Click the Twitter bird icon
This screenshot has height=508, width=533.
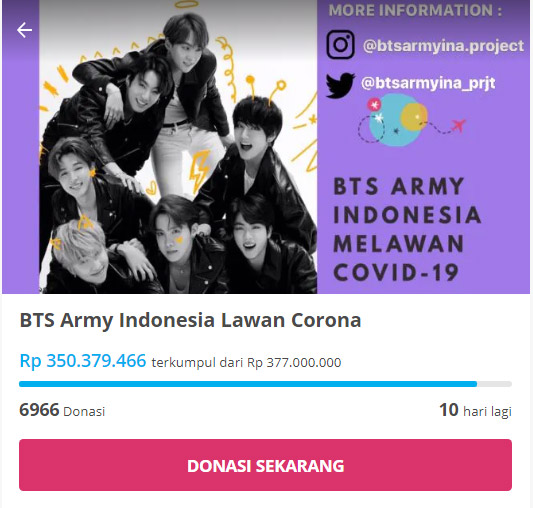[x=340, y=85]
